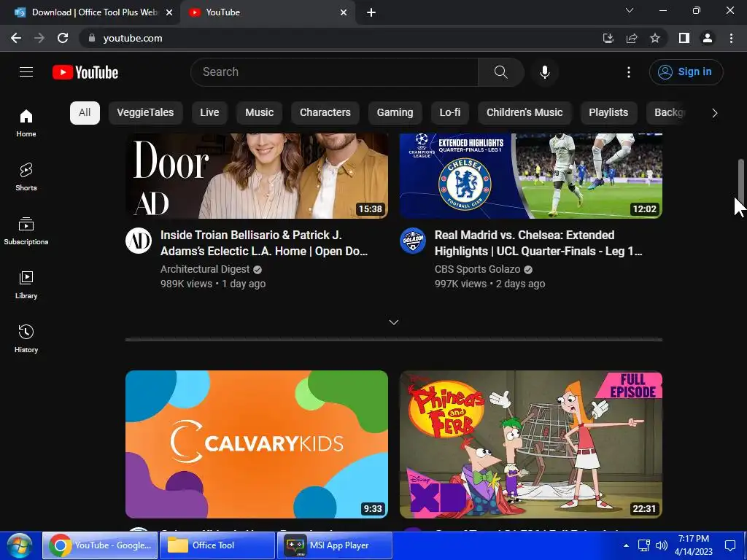Start voice search with the microphone

click(544, 72)
